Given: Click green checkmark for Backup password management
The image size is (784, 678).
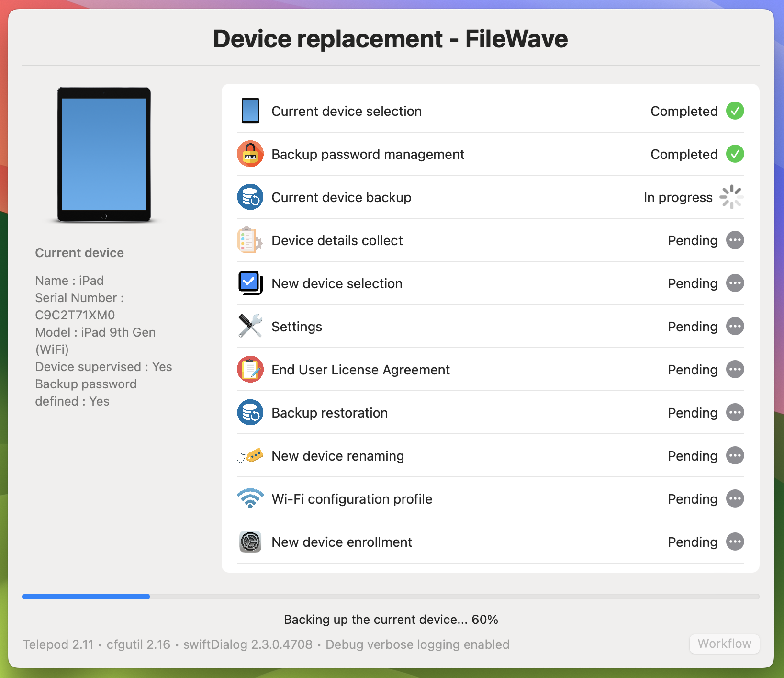Looking at the screenshot, I should click(735, 154).
